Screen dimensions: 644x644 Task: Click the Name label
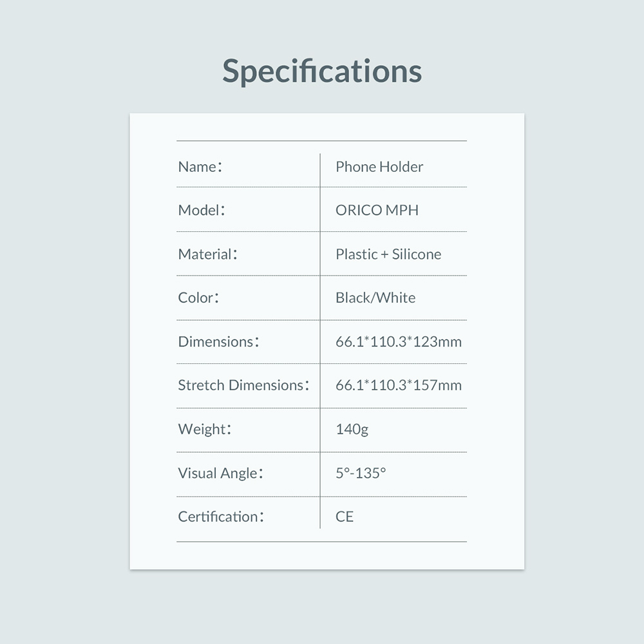point(200,167)
